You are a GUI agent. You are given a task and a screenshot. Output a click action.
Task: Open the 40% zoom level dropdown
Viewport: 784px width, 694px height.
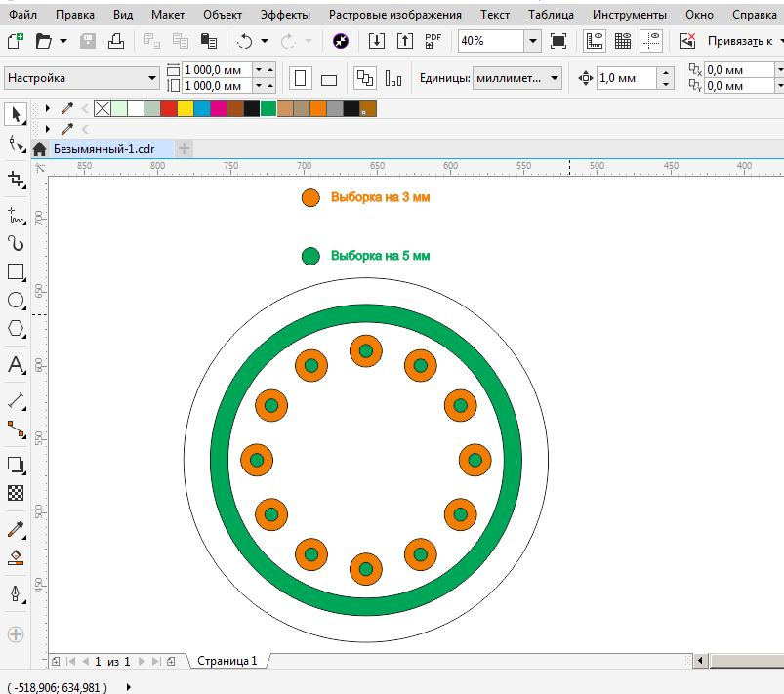pos(532,41)
